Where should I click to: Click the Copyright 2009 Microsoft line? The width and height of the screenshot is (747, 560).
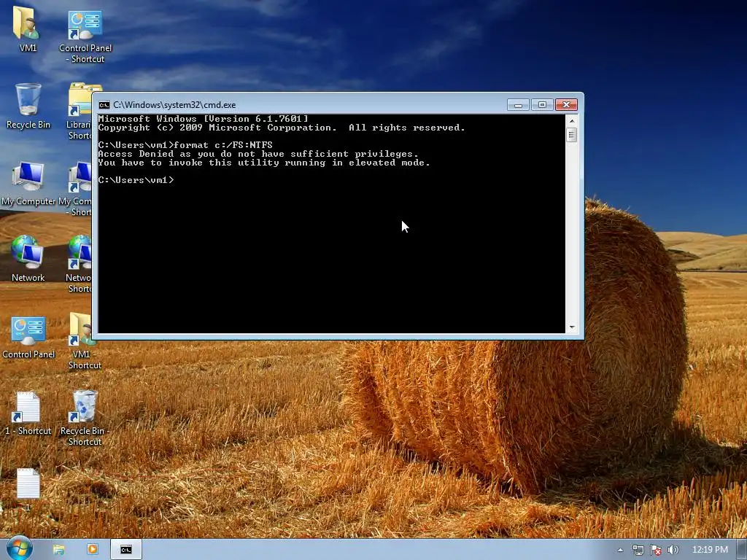click(282, 128)
